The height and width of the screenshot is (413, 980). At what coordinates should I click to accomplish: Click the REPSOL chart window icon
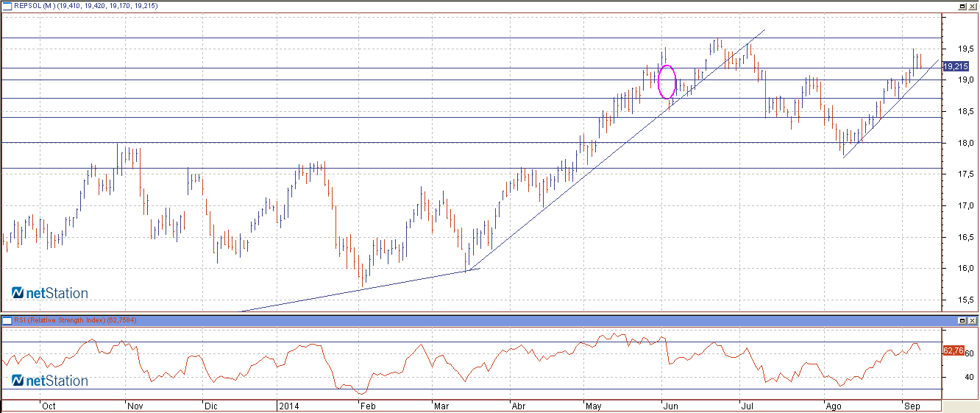(7, 5)
